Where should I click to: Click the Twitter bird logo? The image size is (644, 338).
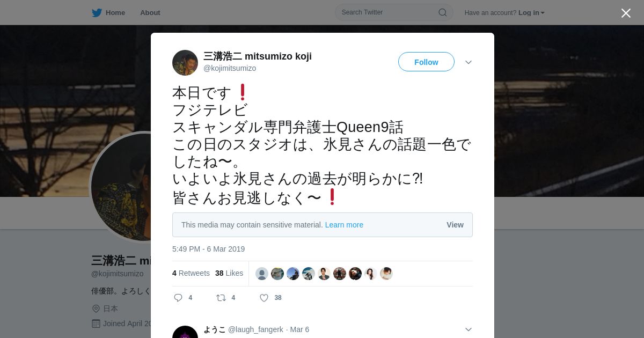tap(97, 13)
